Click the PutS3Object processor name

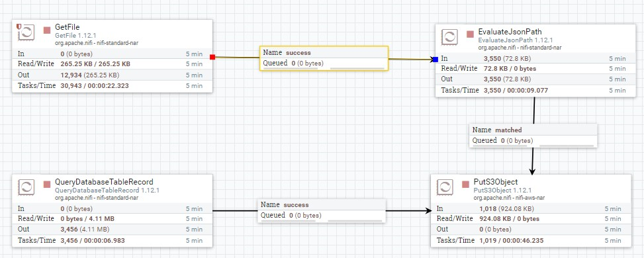click(x=496, y=182)
